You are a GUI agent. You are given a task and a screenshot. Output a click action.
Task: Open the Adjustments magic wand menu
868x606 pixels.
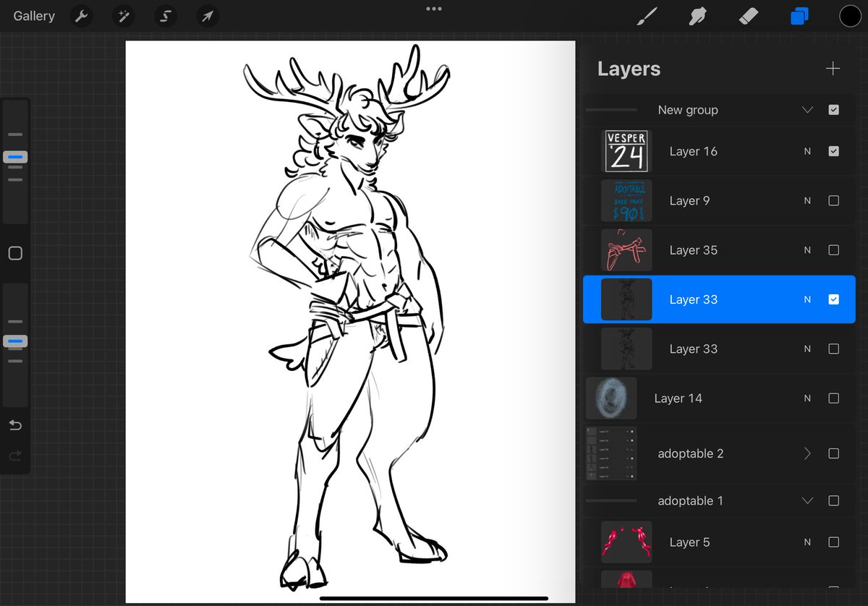(124, 16)
